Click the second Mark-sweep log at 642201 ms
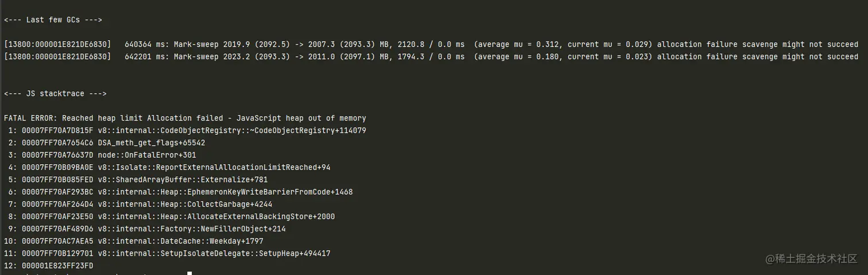Screen dimensions: 868x275 tap(431, 57)
